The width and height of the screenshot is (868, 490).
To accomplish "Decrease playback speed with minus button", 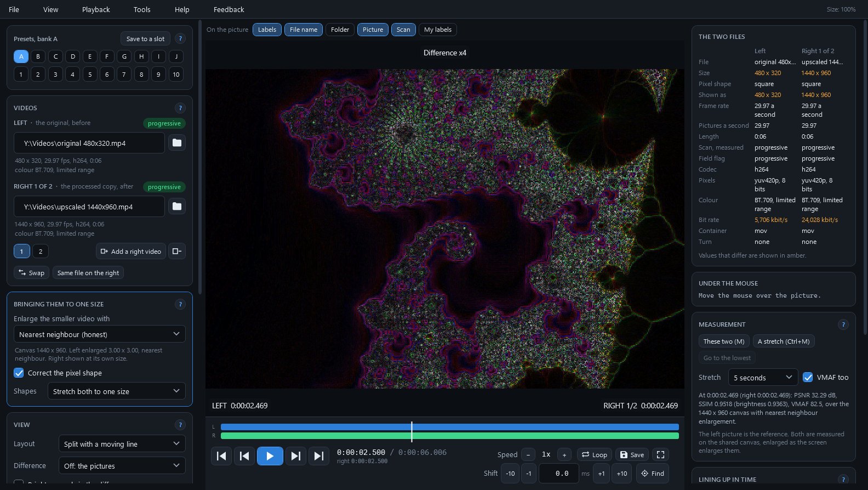I will [528, 455].
